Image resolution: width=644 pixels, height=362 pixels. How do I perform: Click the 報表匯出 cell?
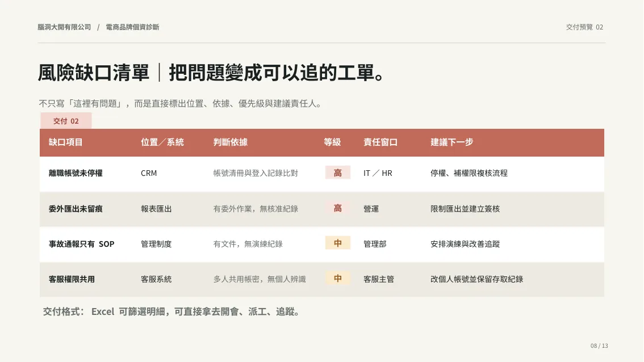pos(156,209)
